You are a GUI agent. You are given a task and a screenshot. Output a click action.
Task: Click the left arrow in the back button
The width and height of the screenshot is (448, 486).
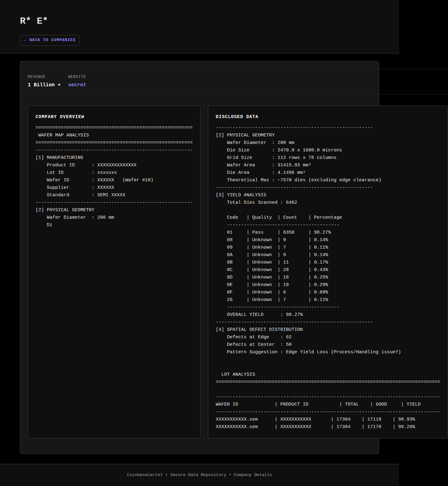tap(25, 40)
